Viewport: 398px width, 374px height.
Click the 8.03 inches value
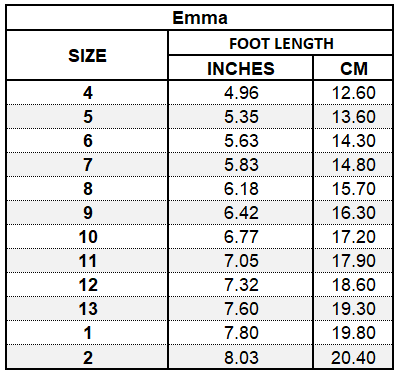coord(241,357)
